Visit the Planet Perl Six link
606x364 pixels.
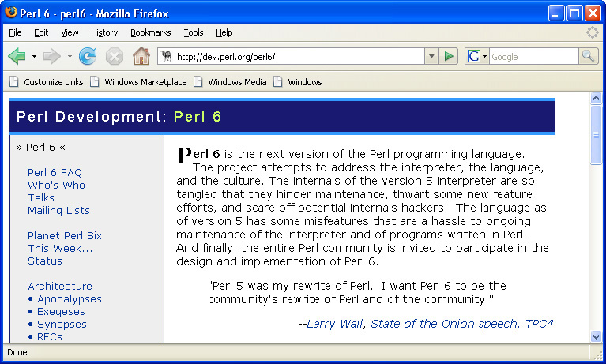click(65, 236)
